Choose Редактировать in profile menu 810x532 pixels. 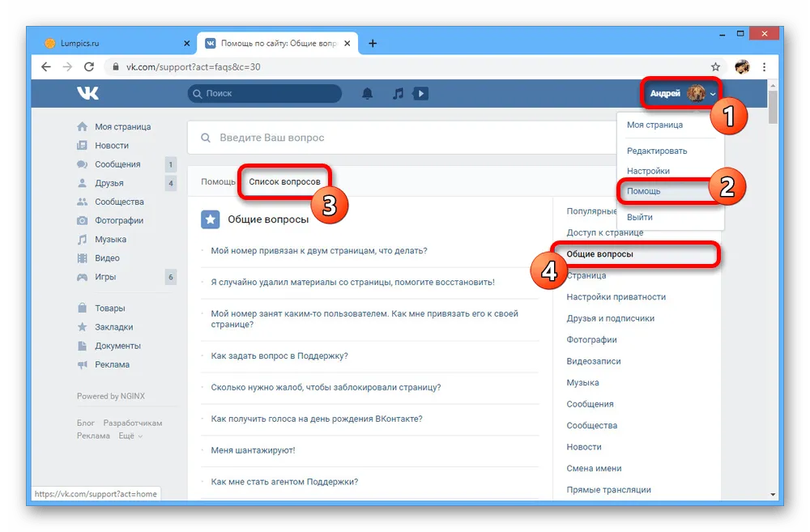657,151
